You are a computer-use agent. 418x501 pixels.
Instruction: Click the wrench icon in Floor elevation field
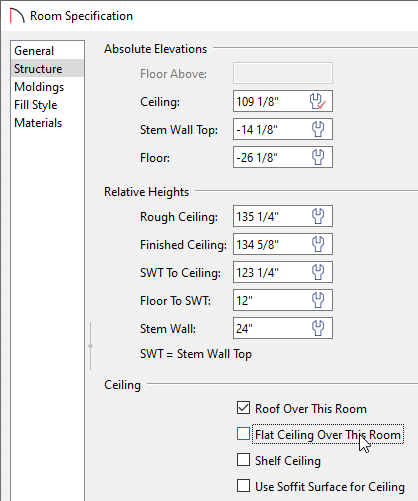coord(318,157)
